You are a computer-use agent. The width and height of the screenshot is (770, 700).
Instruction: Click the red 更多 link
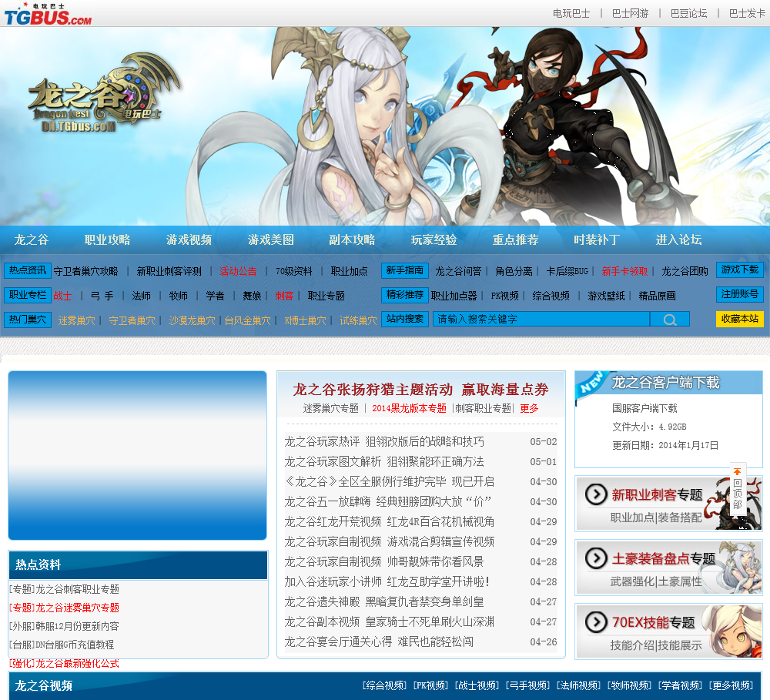[x=530, y=408]
